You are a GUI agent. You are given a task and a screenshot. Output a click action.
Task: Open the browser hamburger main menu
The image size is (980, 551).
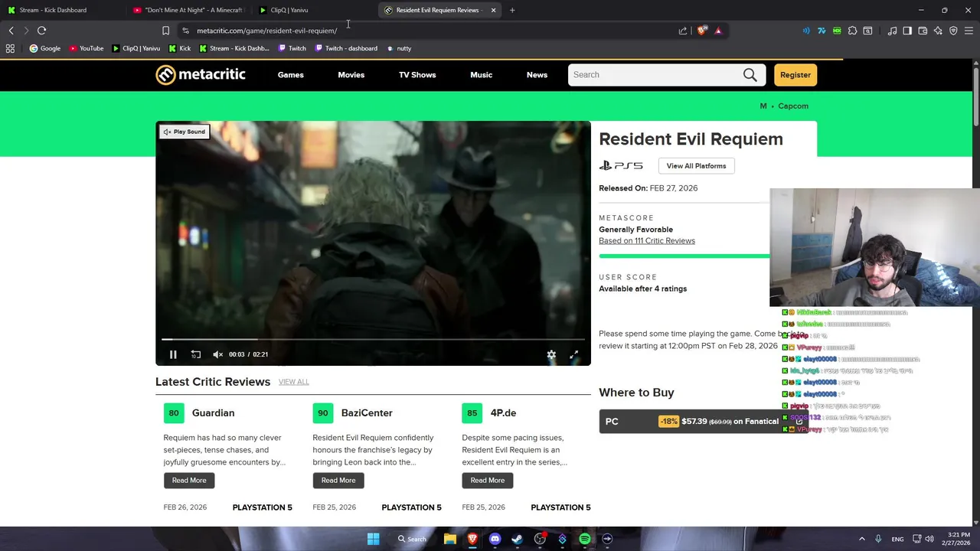tap(969, 31)
